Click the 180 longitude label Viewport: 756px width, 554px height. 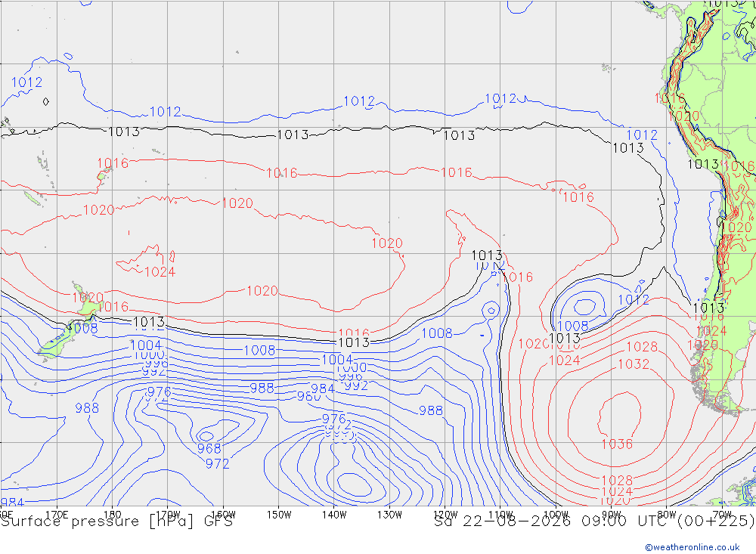pyautogui.click(x=113, y=515)
